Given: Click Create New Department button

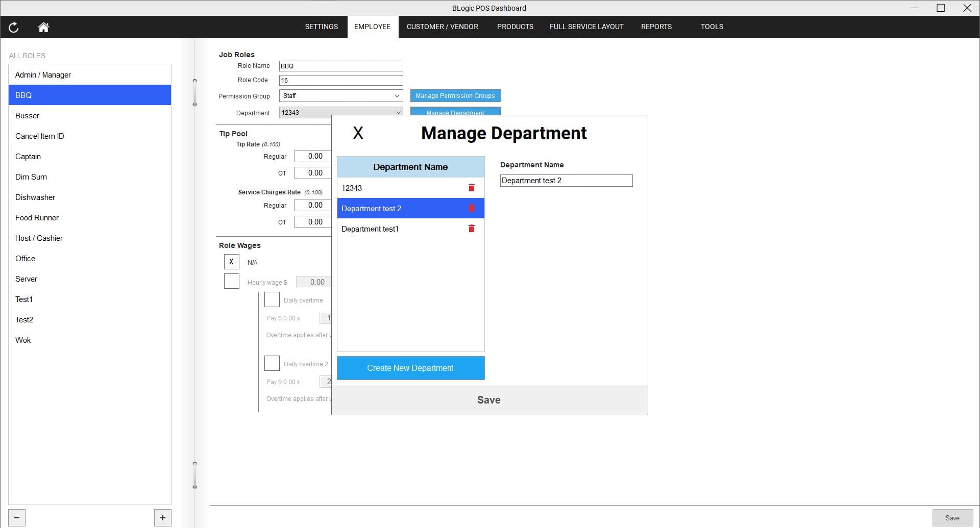Looking at the screenshot, I should tap(410, 368).
